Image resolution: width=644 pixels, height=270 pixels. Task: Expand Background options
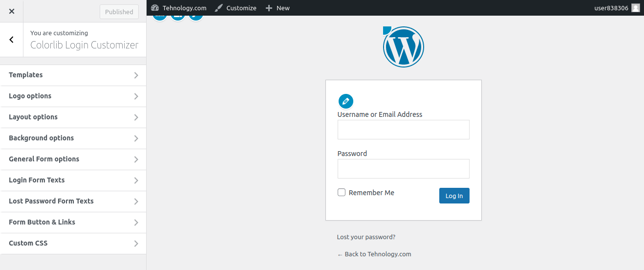click(x=73, y=138)
